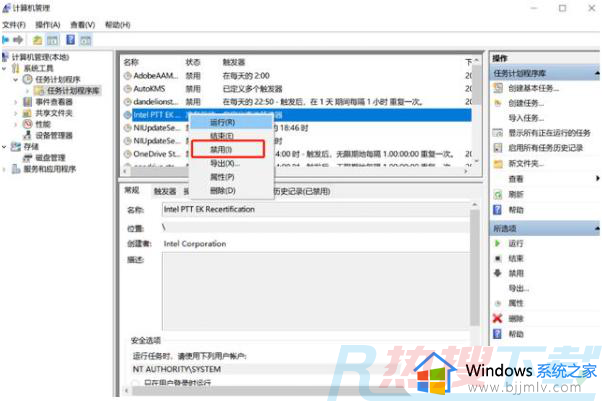Open the 查看(V) menu
Image resolution: width=602 pixels, height=401 pixels.
coord(83,25)
